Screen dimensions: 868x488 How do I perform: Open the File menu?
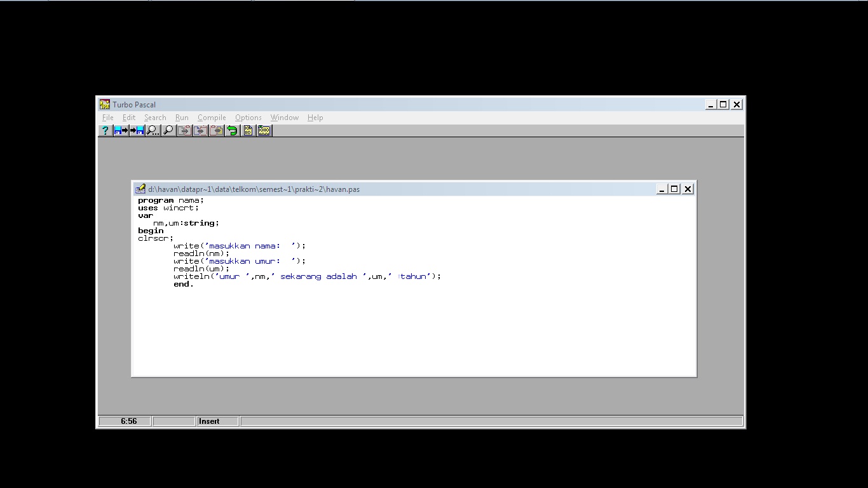coord(108,118)
